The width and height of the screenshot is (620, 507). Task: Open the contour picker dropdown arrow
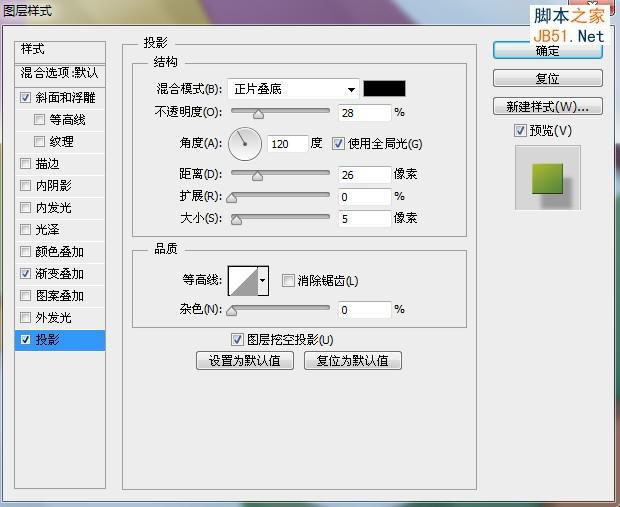263,281
